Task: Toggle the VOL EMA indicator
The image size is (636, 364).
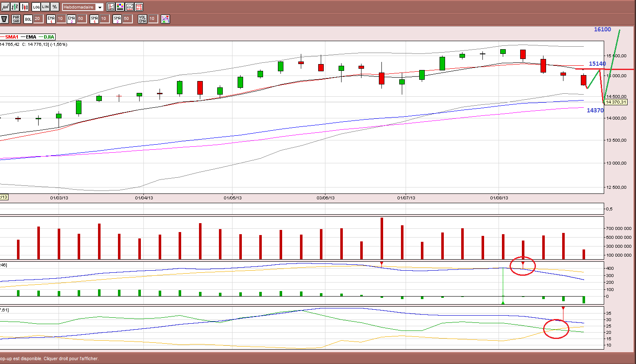Action: pyautogui.click(x=143, y=19)
